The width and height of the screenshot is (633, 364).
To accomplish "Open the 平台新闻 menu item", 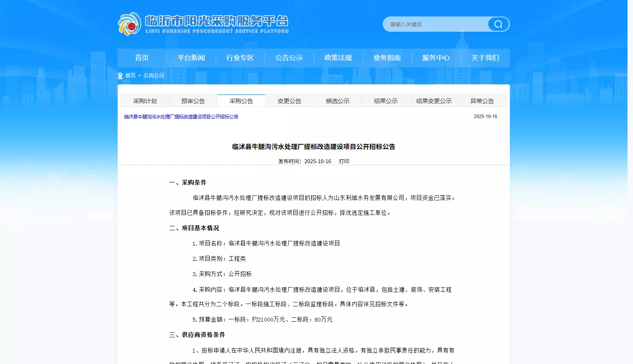I will (x=191, y=58).
